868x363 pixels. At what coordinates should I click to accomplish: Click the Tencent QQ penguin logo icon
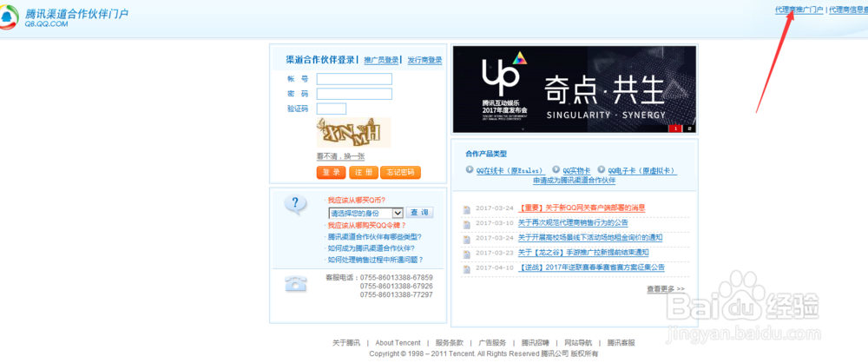(x=9, y=17)
